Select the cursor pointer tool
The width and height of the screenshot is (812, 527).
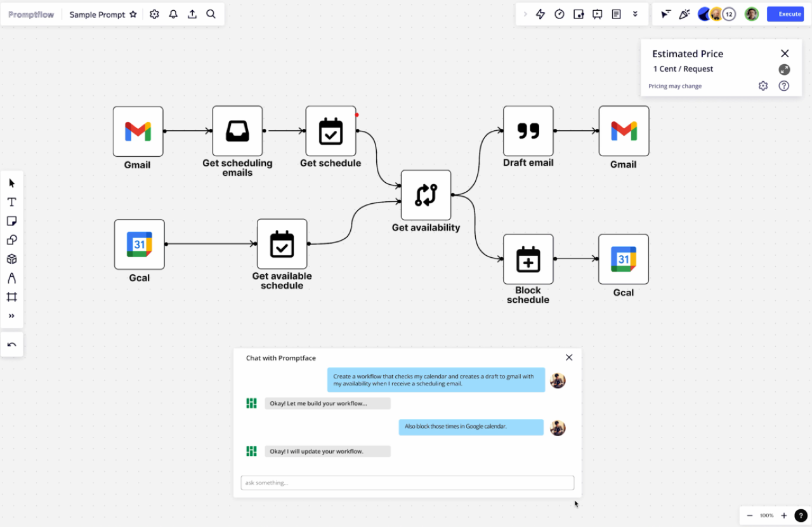click(11, 183)
